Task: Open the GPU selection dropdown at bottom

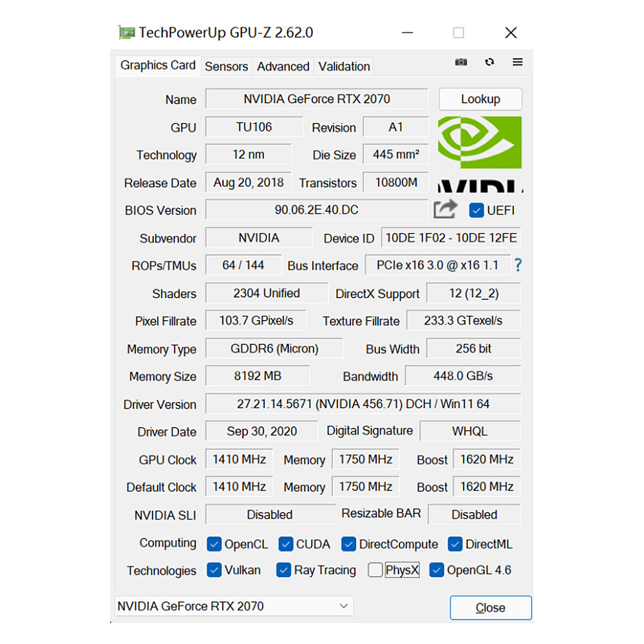Action: click(x=234, y=606)
